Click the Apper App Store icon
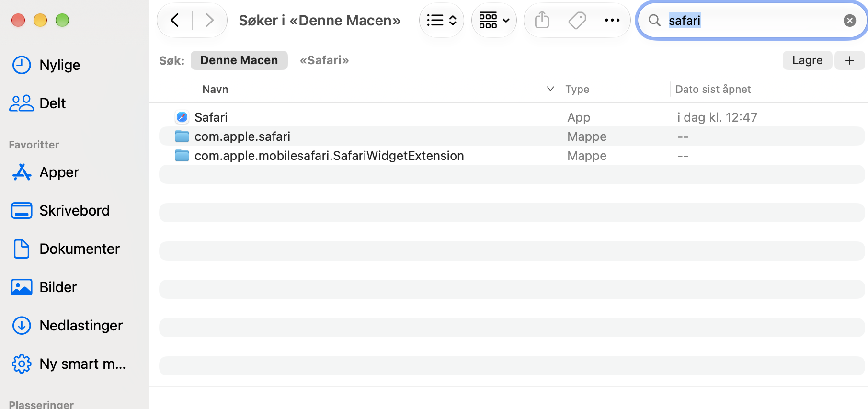Screen dimensions: 868x409 pos(22,172)
